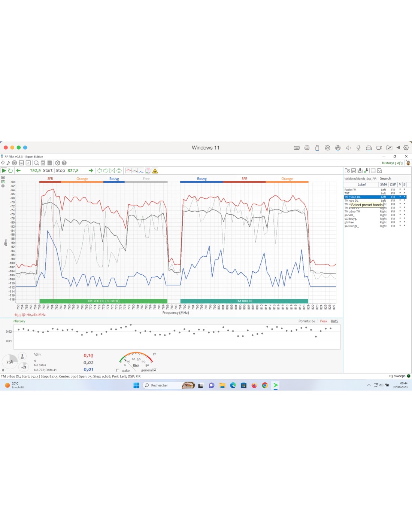This screenshot has height=532, width=412.
Task: Click the narrow span bow-tie icon
Action: 112,171
